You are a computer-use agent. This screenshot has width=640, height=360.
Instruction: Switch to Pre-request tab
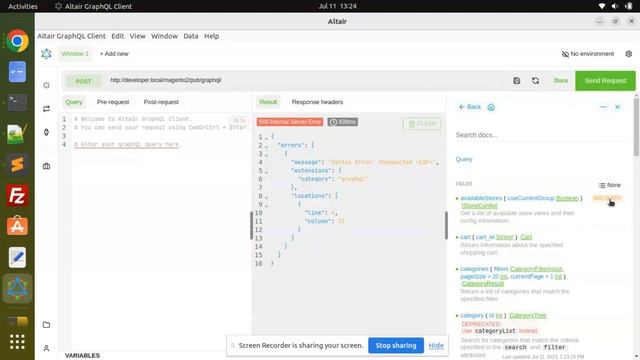[x=113, y=102]
